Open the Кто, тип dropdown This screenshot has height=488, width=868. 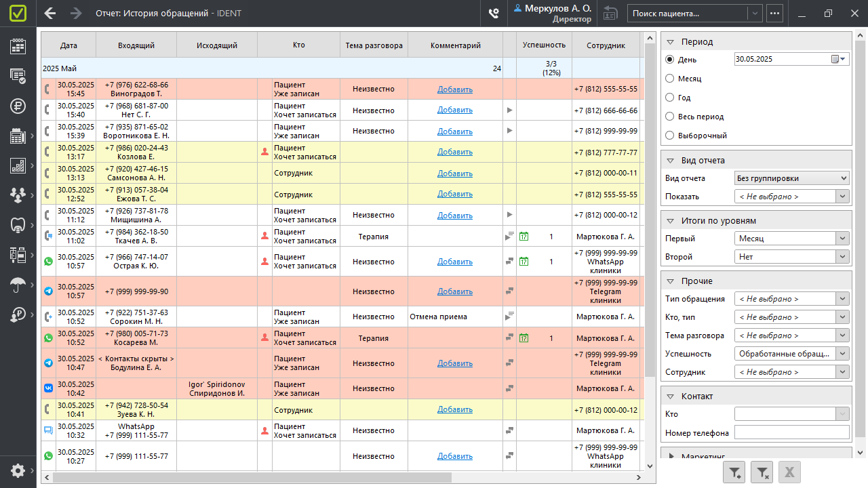click(x=791, y=317)
